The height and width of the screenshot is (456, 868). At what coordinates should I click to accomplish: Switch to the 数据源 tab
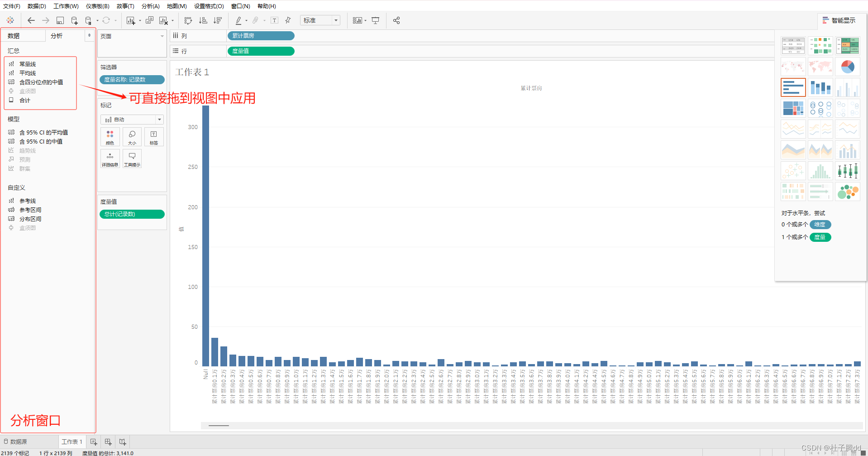point(15,442)
